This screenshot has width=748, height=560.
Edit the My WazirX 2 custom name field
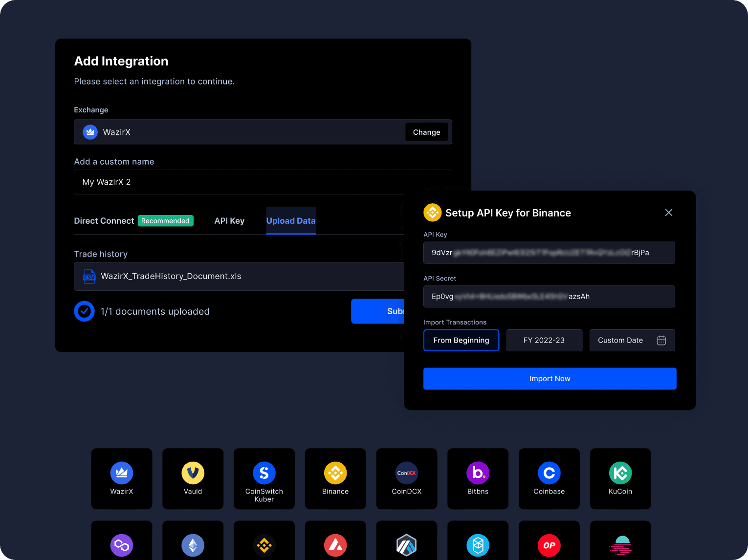(x=263, y=182)
